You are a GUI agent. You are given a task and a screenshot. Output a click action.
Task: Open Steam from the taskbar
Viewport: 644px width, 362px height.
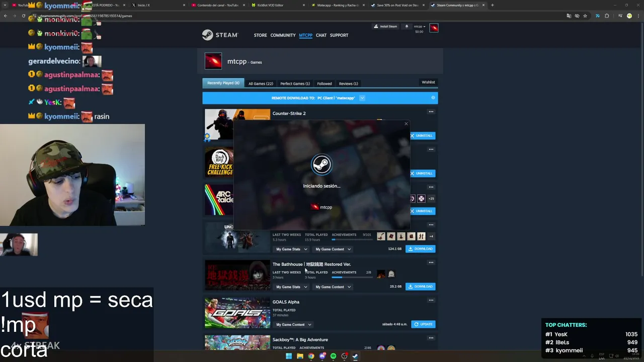(355, 356)
